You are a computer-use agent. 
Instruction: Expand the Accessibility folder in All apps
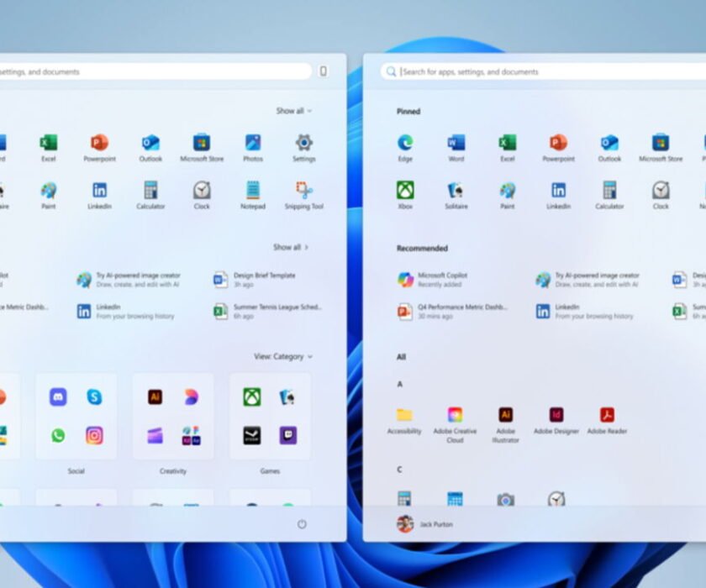click(x=404, y=416)
